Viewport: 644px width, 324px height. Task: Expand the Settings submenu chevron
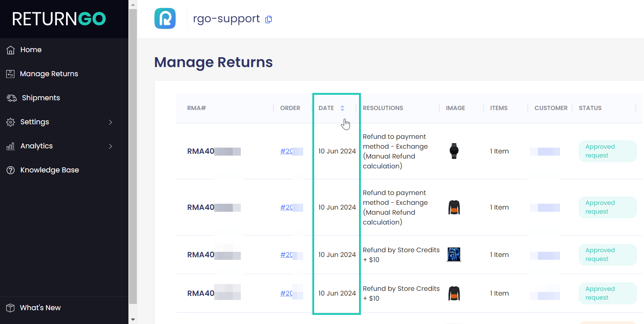[x=111, y=122]
